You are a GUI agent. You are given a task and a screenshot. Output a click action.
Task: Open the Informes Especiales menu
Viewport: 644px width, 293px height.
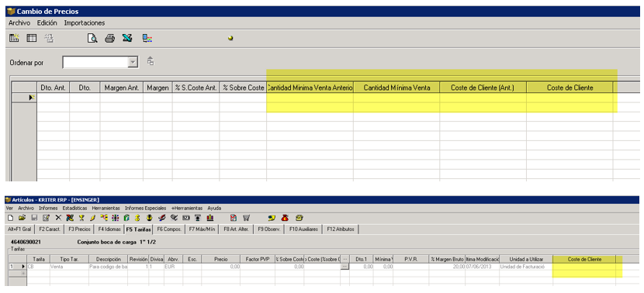(x=145, y=208)
